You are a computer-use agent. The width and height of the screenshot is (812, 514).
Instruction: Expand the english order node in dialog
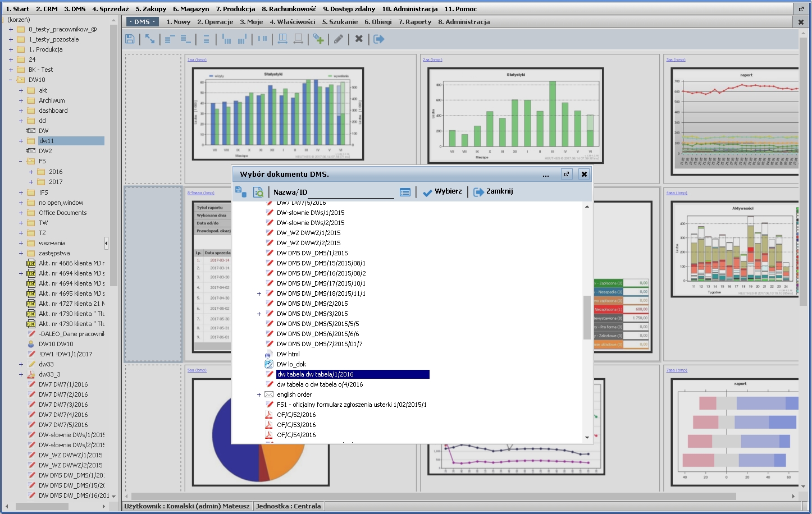pyautogui.click(x=259, y=394)
